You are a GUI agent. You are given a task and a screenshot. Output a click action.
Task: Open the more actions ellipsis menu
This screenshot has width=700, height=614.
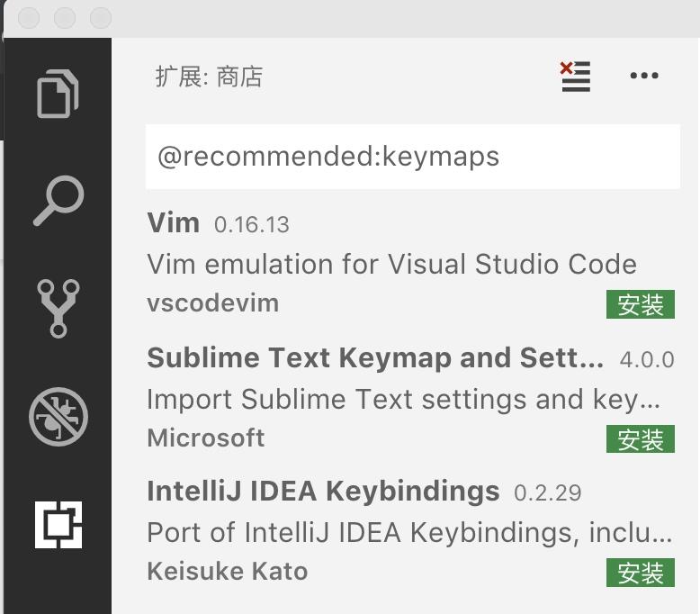pyautogui.click(x=644, y=76)
